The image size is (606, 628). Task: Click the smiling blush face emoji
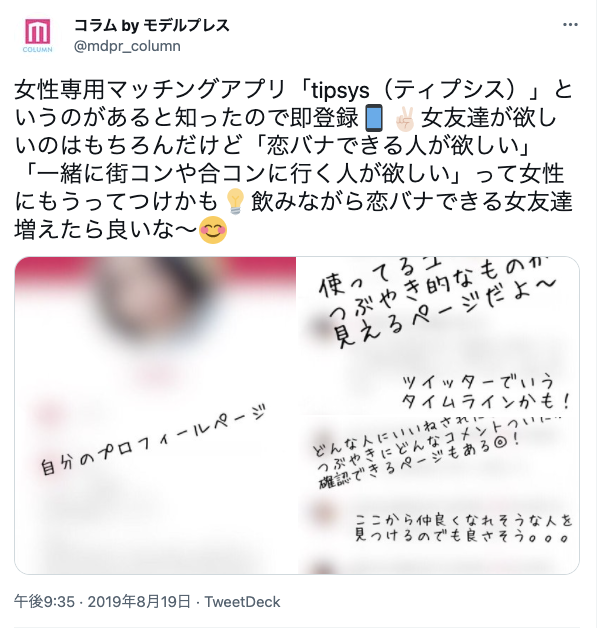pyautogui.click(x=213, y=230)
